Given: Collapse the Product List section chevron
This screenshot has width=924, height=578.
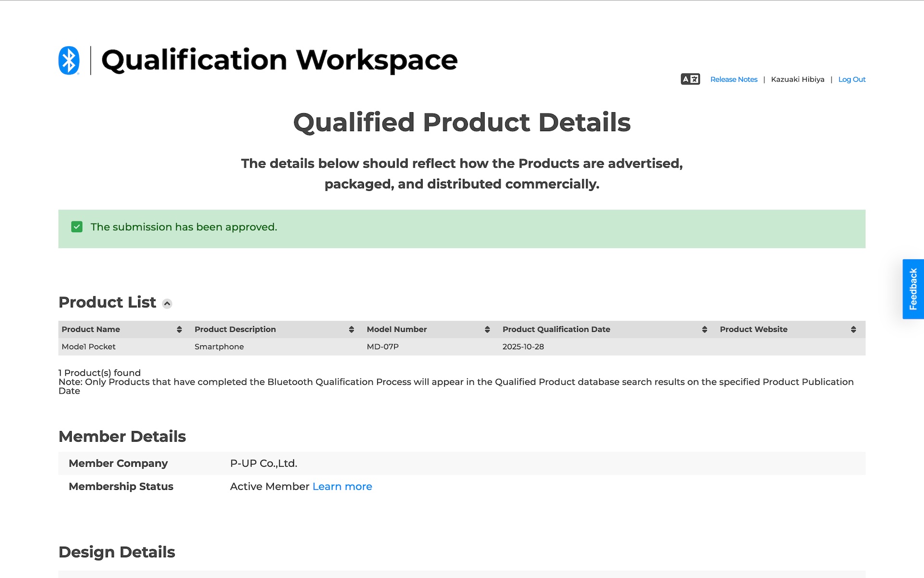Looking at the screenshot, I should pyautogui.click(x=167, y=303).
